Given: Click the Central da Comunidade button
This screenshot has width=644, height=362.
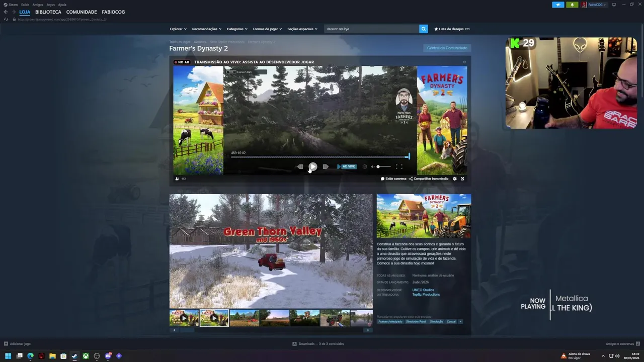Looking at the screenshot, I should pos(447,48).
